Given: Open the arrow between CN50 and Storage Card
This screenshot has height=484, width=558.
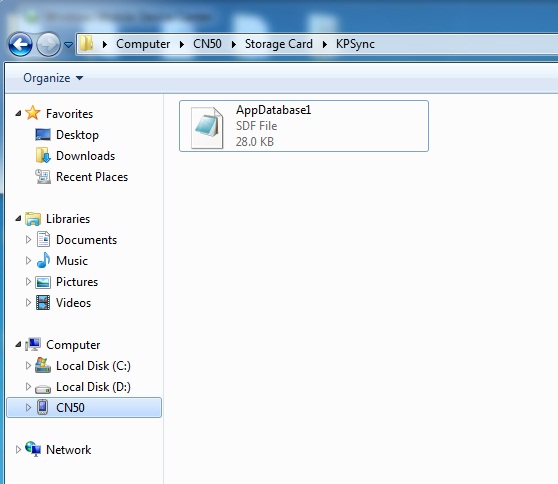Looking at the screenshot, I should (233, 44).
